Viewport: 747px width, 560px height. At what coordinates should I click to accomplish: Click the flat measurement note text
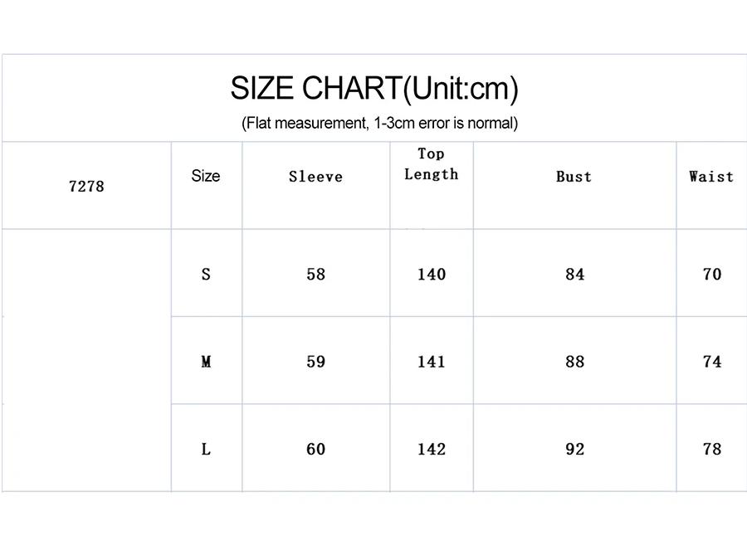tap(379, 124)
